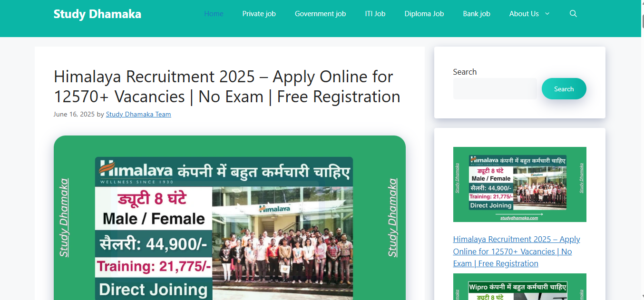Open the About Us menu
This screenshot has height=300, width=644.
(524, 14)
